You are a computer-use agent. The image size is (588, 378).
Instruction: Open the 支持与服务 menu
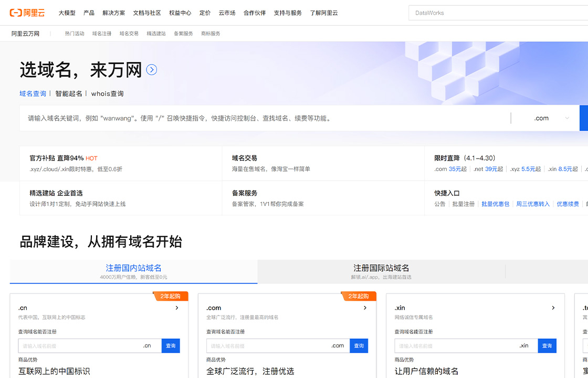pos(288,13)
